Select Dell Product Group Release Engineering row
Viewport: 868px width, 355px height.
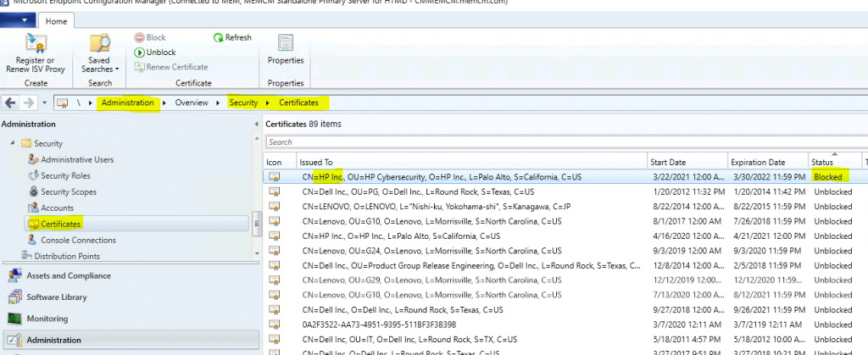coord(565,266)
